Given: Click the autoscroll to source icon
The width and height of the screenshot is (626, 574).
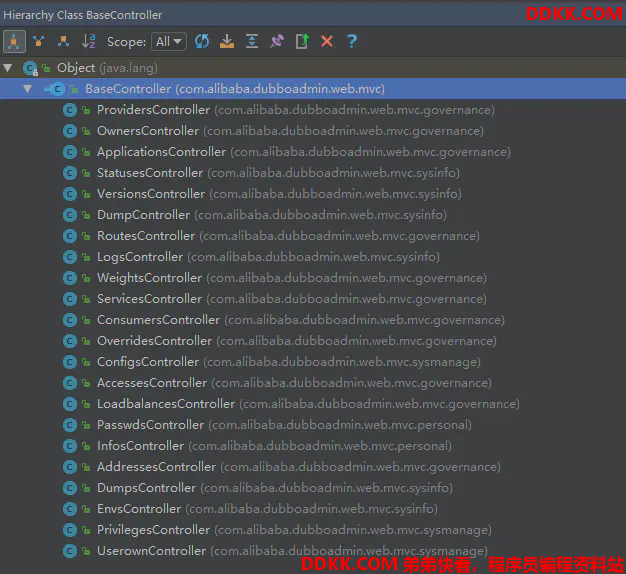Looking at the screenshot, I should 227,42.
